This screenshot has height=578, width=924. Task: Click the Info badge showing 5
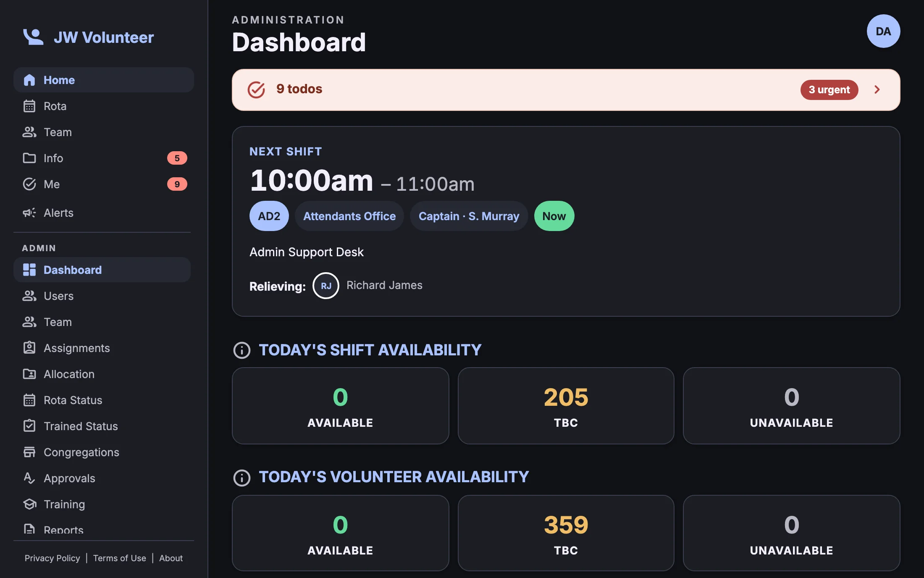click(177, 158)
